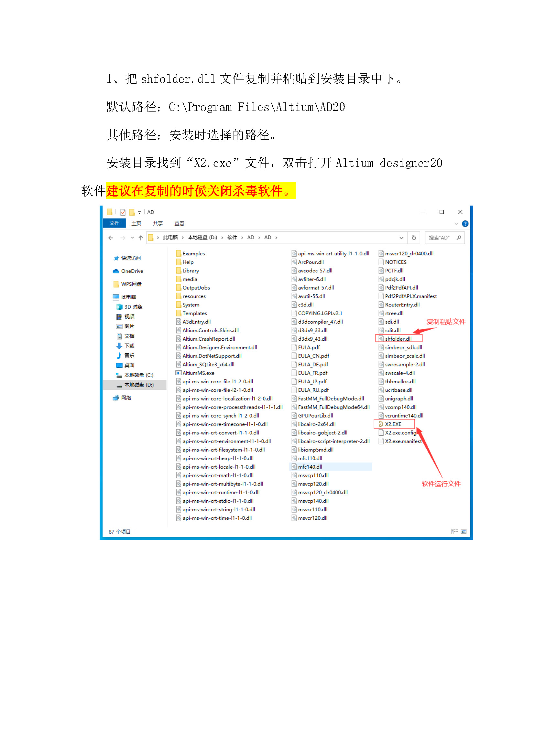Open 文档 folder in navigation pane
Image resolution: width=535 pixels, height=756 pixels.
(x=125, y=336)
